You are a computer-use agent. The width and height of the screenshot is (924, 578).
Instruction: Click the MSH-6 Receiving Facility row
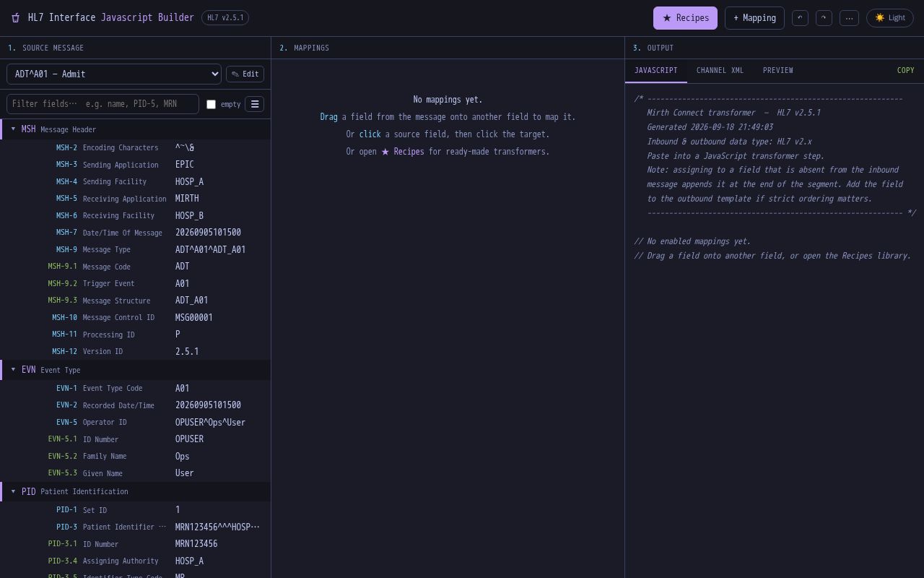135,215
